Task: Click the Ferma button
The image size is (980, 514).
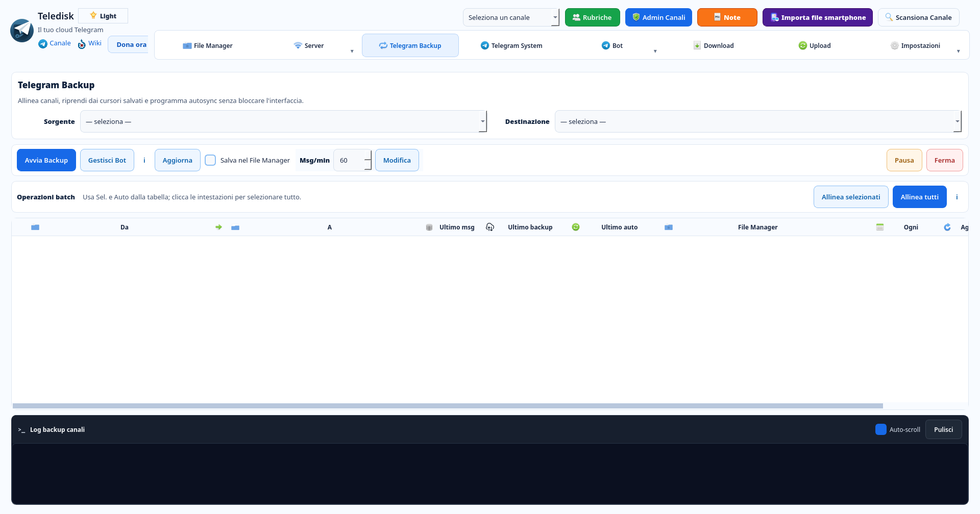Action: coord(945,160)
